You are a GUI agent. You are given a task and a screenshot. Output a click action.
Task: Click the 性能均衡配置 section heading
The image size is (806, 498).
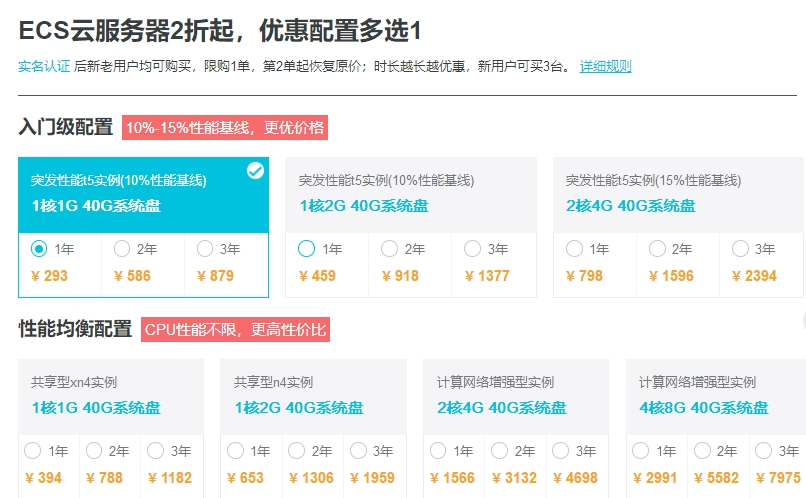point(75,329)
